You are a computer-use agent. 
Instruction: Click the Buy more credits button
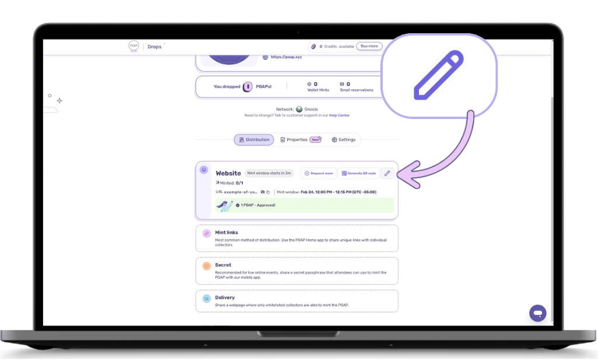click(x=369, y=46)
